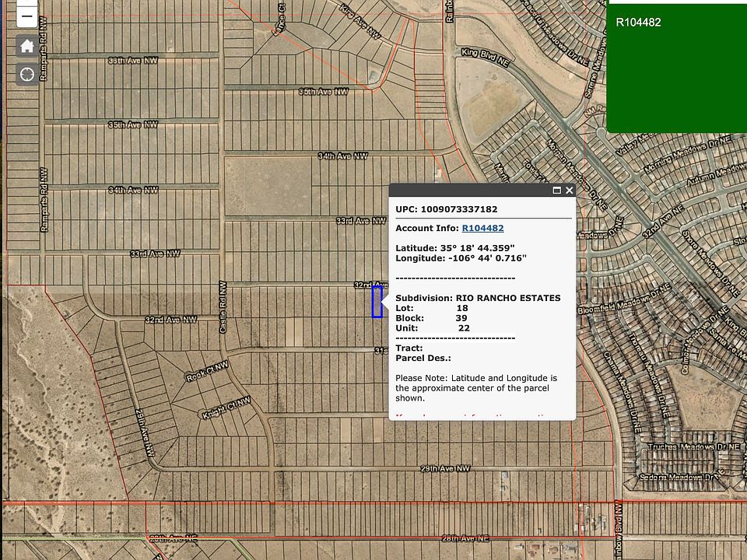Viewport: 747px width, 560px height.
Task: Maximize the parcel info popup
Action: [x=557, y=190]
